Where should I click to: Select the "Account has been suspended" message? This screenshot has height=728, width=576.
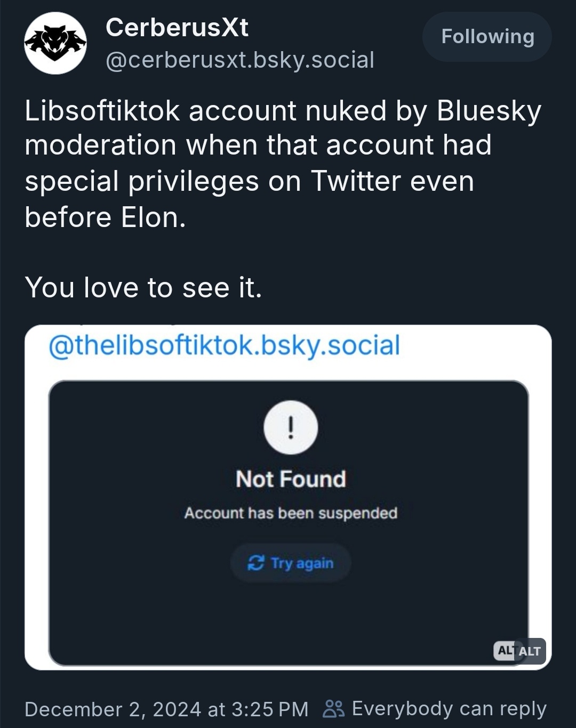pos(291,513)
